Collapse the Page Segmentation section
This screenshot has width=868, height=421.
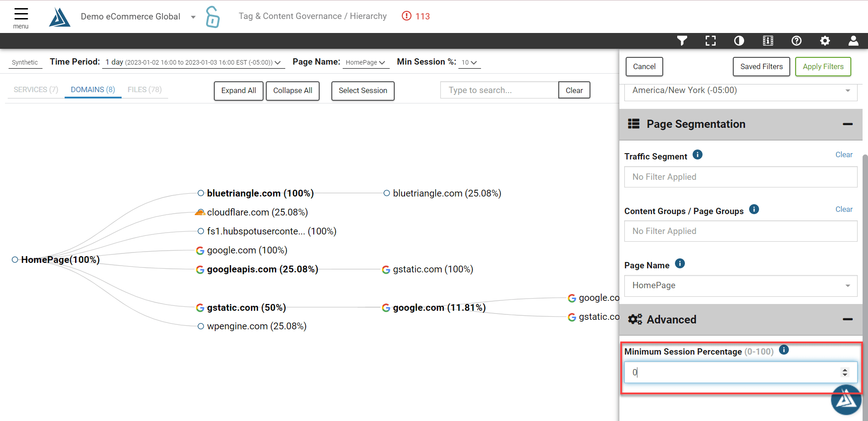tap(848, 124)
